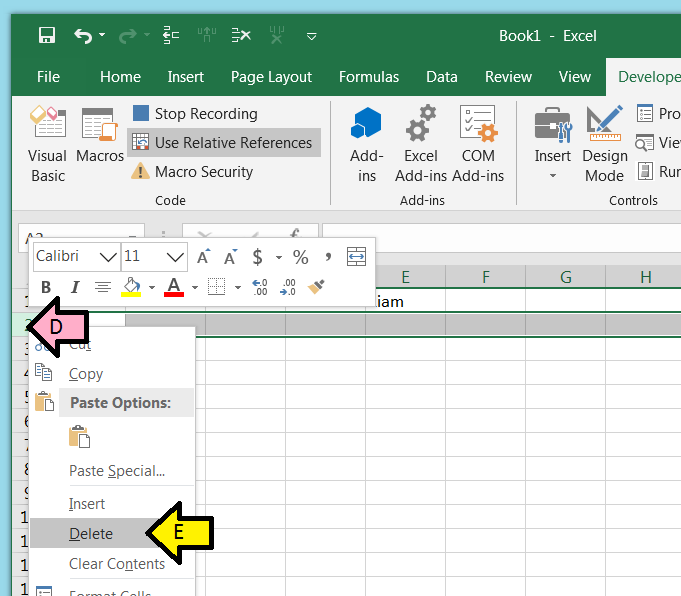Open Macro Security settings
681x596 pixels.
click(x=192, y=172)
